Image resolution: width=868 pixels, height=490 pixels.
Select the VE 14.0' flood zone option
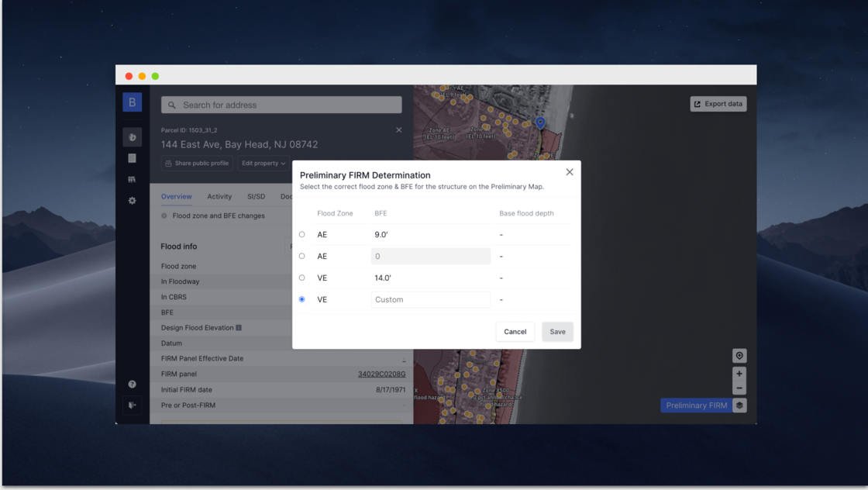302,278
